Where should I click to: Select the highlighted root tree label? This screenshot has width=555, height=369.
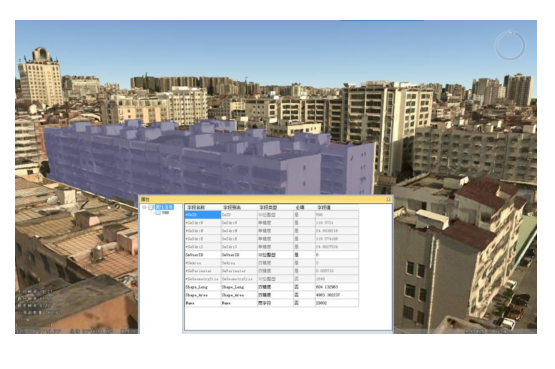(164, 207)
